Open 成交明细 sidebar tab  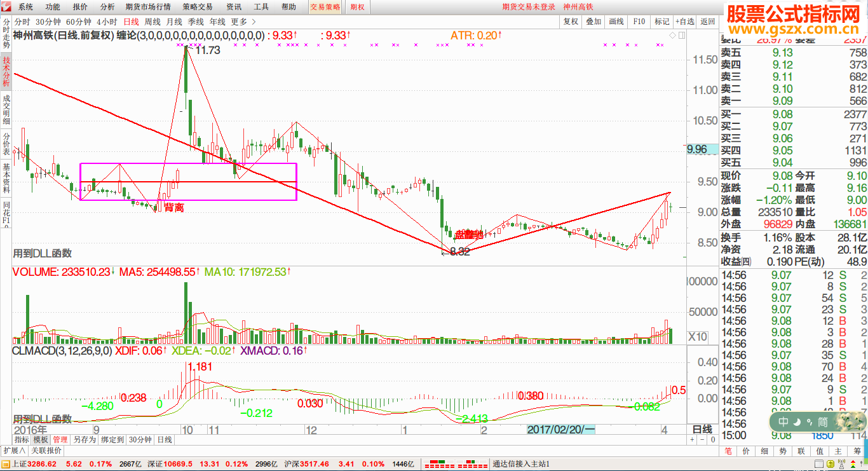[x=6, y=110]
